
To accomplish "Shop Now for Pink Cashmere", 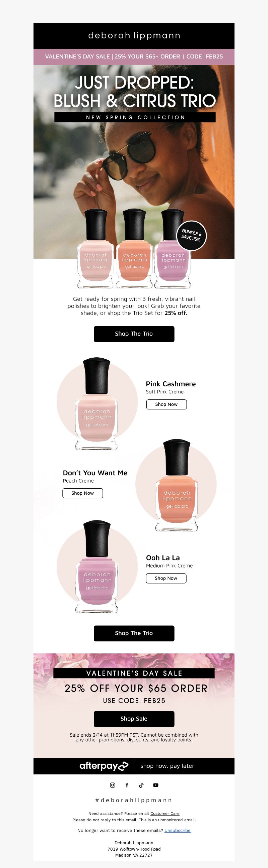I will tap(166, 404).
